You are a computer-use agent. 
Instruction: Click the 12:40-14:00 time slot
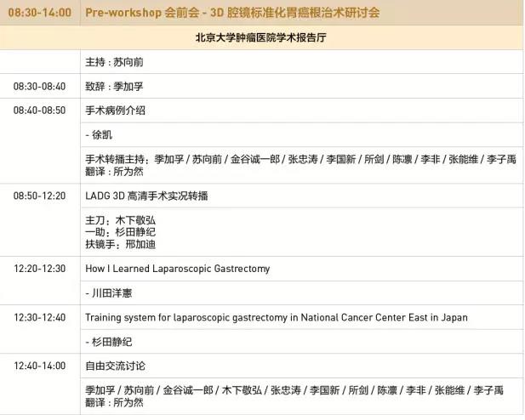[39, 366]
